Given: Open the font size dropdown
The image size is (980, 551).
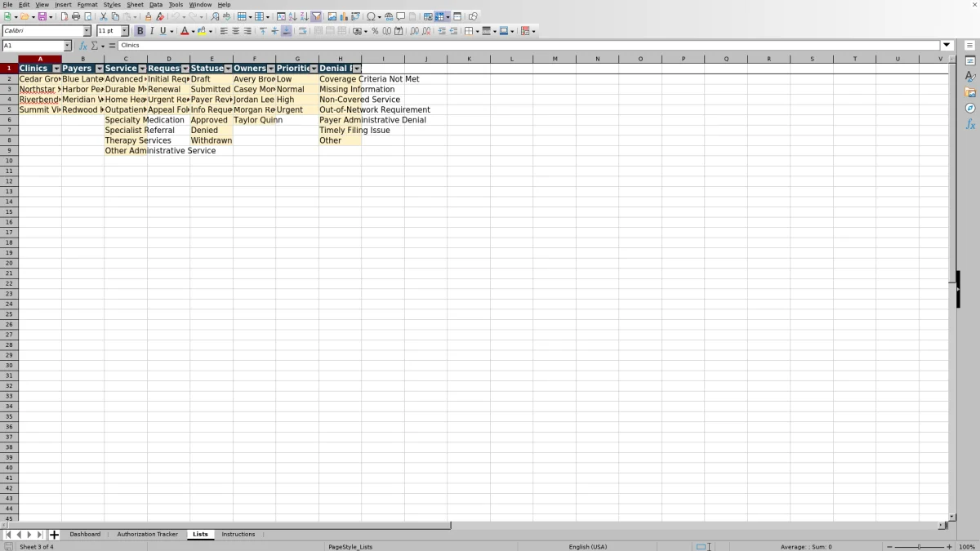Looking at the screenshot, I should tap(124, 31).
